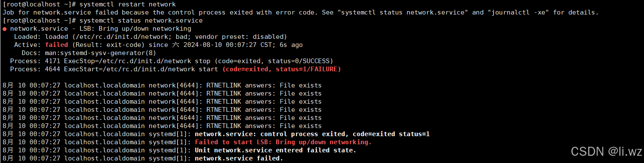Click the red '(code=exited, status=1/FAILURE)' text
This screenshot has height=163, width=644.
pos(282,69)
